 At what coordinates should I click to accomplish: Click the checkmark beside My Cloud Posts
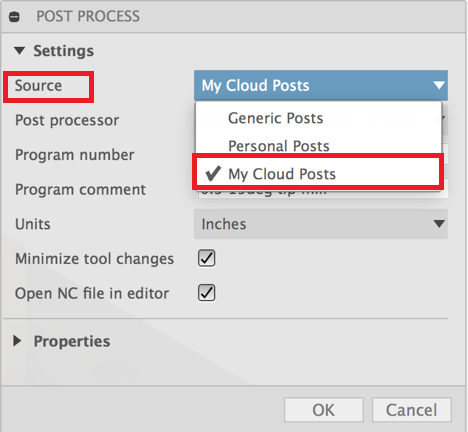213,173
